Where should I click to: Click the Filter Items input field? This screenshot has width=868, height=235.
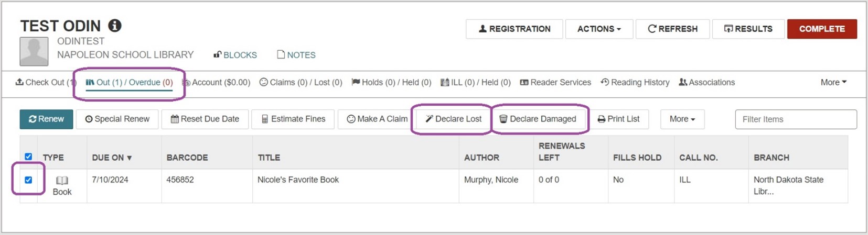(x=796, y=119)
